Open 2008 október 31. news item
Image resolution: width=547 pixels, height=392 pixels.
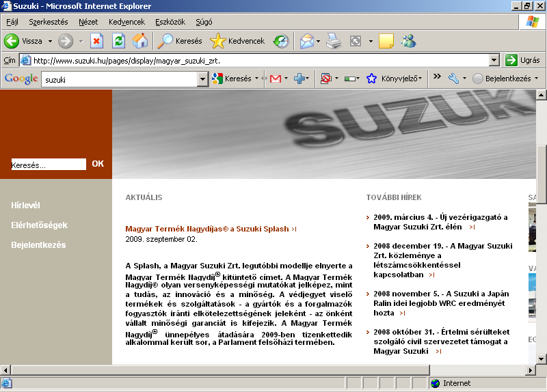pyautogui.click(x=441, y=341)
